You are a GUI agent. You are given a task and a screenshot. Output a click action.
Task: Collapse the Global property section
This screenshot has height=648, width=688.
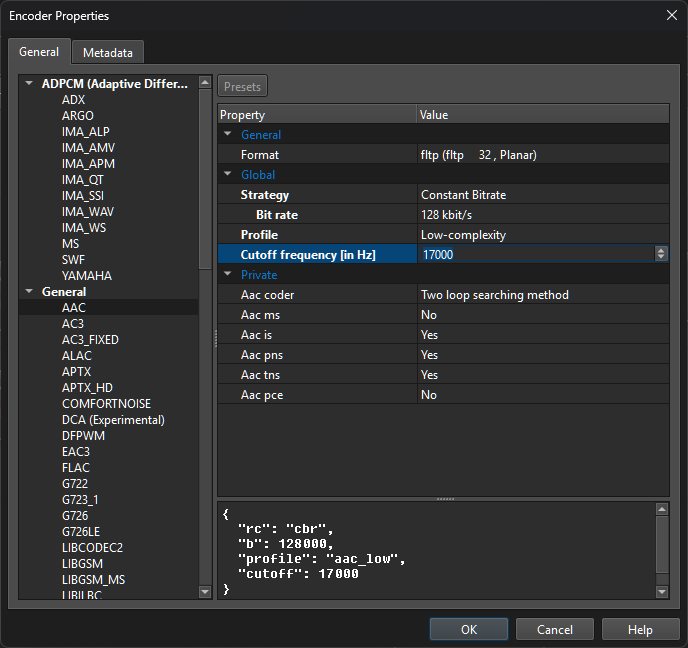coord(228,174)
